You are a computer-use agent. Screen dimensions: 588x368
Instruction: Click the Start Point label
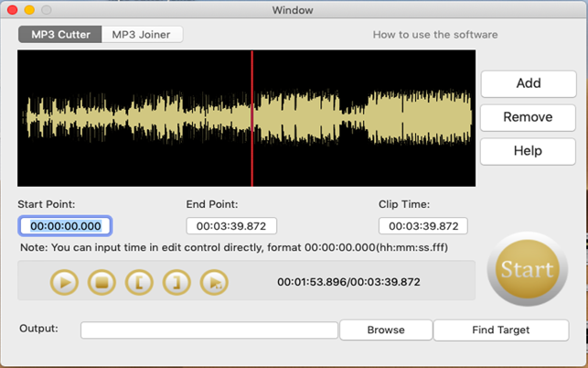point(47,204)
